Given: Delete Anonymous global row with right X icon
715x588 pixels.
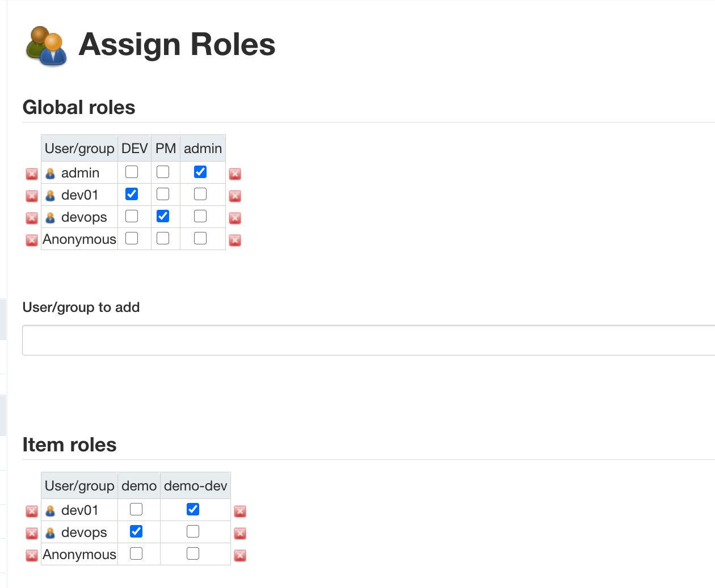Looking at the screenshot, I should (x=235, y=240).
